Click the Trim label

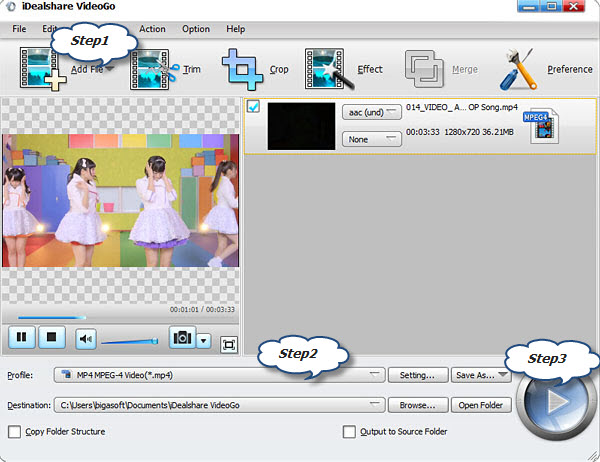(x=192, y=69)
